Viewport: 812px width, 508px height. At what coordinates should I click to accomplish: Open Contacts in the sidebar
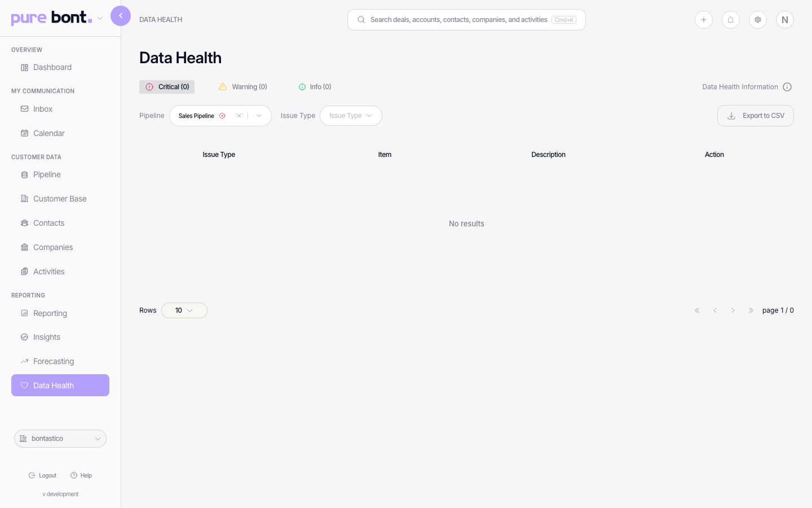60,223
